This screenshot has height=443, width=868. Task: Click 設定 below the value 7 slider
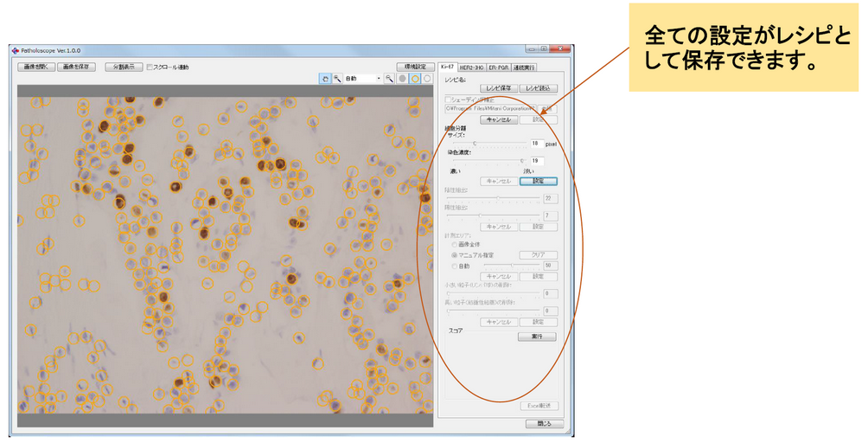coord(539,227)
